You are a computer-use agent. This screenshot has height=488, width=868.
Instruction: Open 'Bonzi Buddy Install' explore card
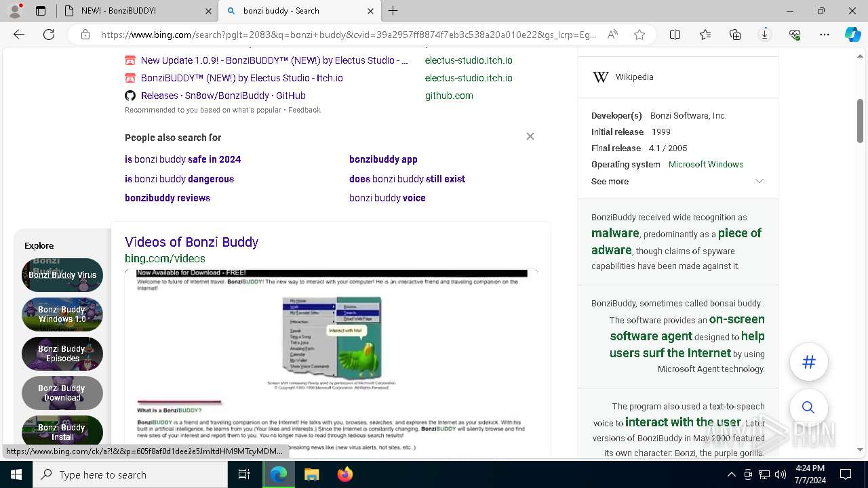click(62, 432)
